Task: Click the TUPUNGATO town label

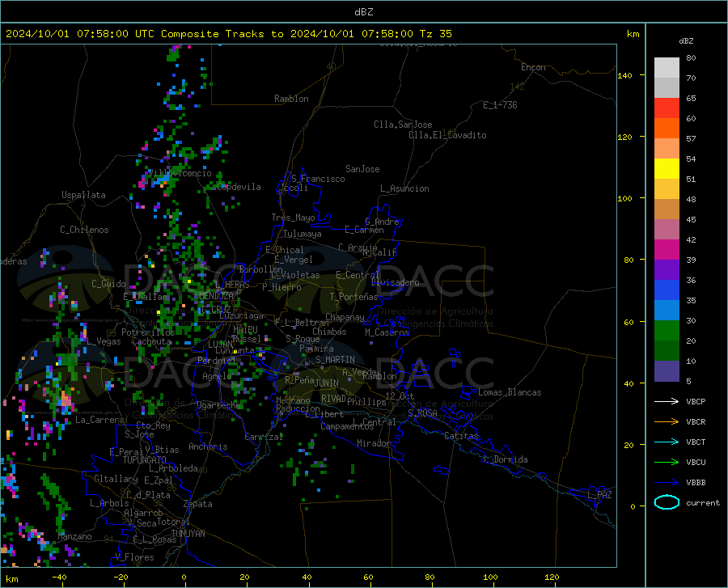Action: click(x=145, y=460)
